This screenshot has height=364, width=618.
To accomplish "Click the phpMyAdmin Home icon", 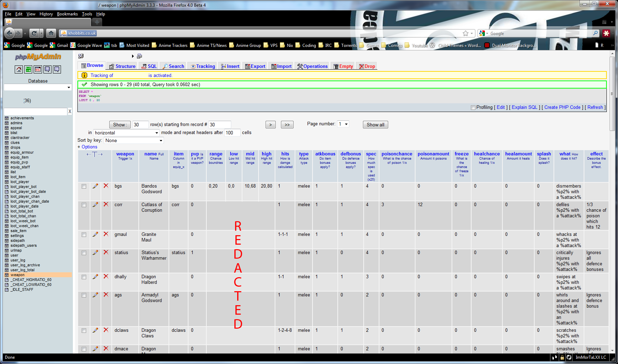I will tap(19, 69).
